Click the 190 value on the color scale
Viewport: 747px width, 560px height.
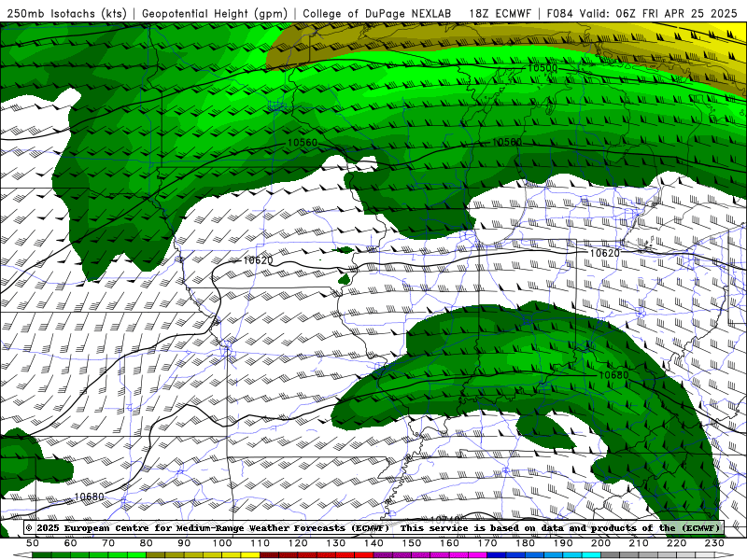tap(563, 543)
